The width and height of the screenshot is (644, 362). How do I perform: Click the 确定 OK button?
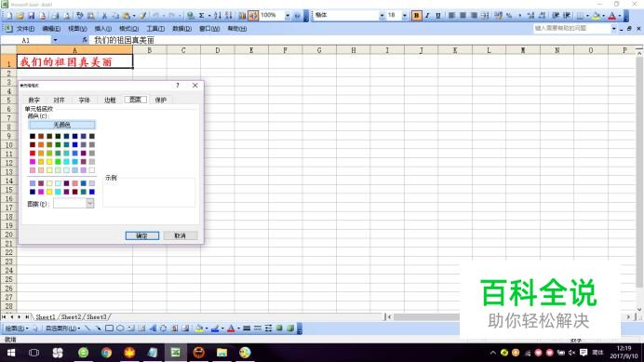click(142, 235)
